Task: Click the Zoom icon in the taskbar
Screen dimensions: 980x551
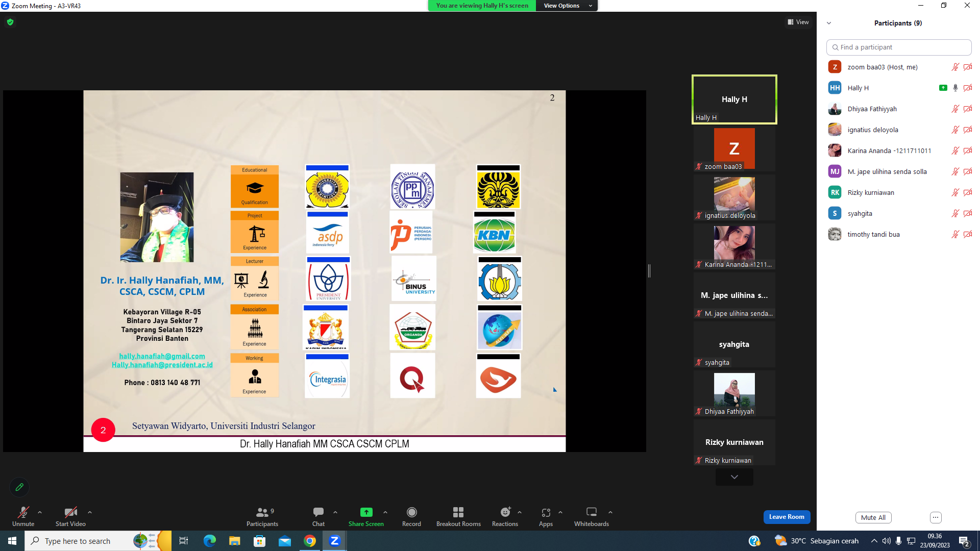Action: [x=335, y=541]
